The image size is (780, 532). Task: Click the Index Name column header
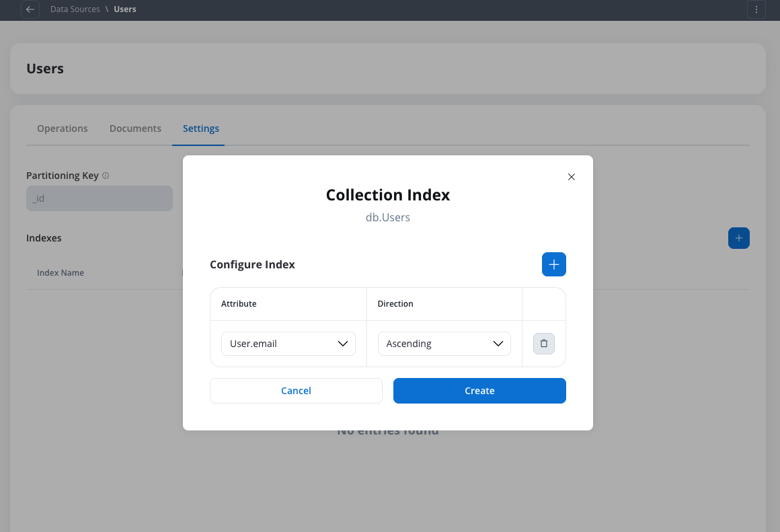coord(61,273)
